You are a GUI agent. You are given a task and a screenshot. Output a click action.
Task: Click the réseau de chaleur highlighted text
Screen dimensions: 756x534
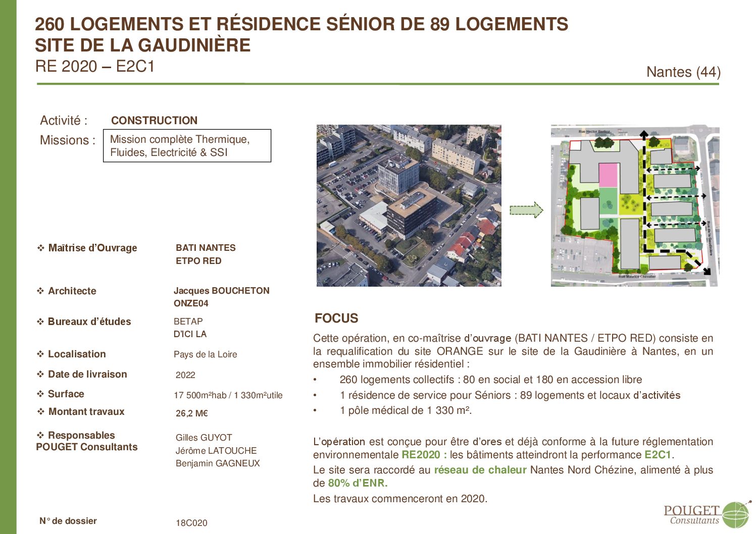pos(480,470)
